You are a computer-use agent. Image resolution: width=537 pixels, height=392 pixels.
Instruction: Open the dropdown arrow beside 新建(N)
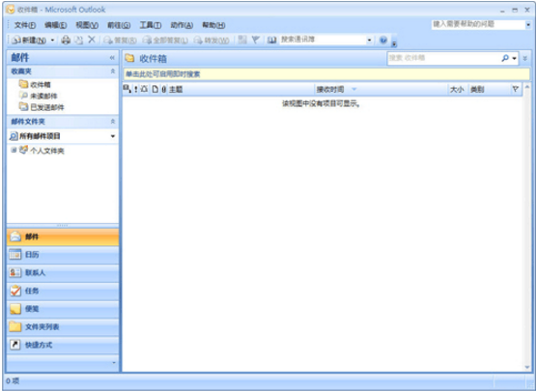(52, 40)
